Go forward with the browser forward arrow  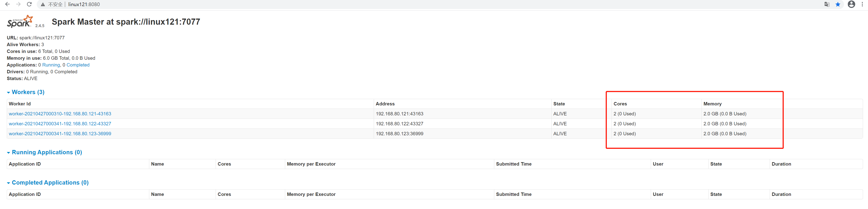(18, 4)
